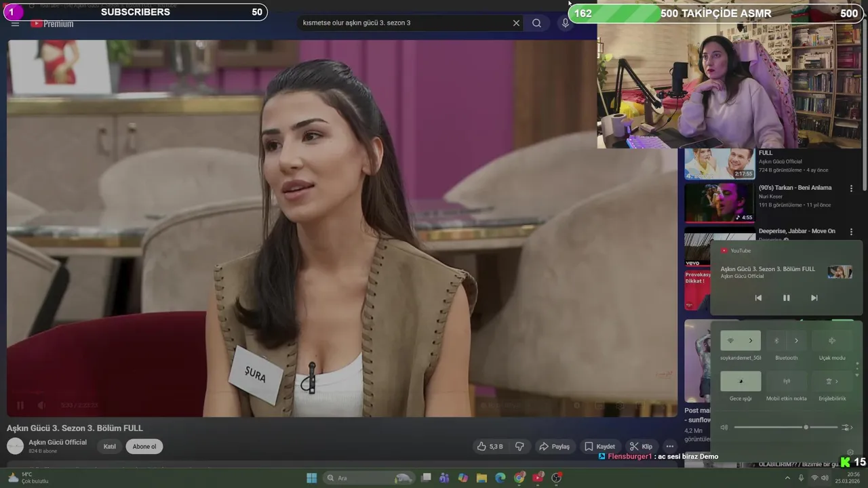
Task: Click taskbar microphone tray icon
Action: [801, 478]
